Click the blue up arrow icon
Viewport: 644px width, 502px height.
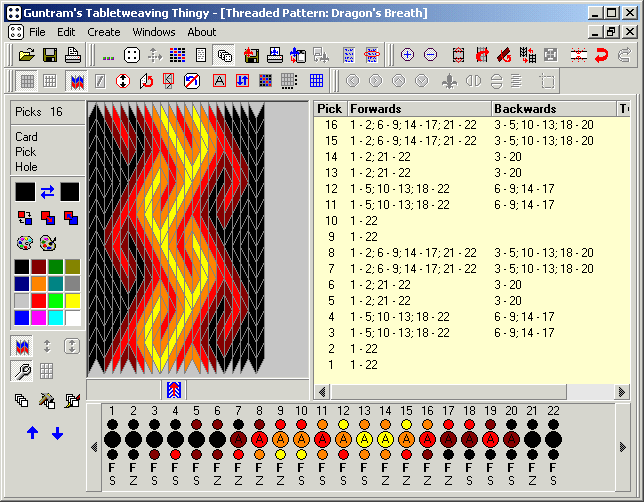(33, 433)
